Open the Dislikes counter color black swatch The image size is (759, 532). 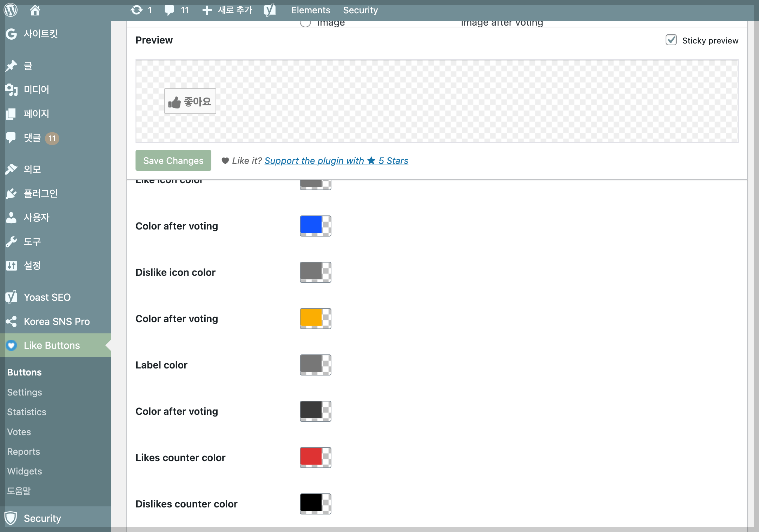tap(315, 504)
